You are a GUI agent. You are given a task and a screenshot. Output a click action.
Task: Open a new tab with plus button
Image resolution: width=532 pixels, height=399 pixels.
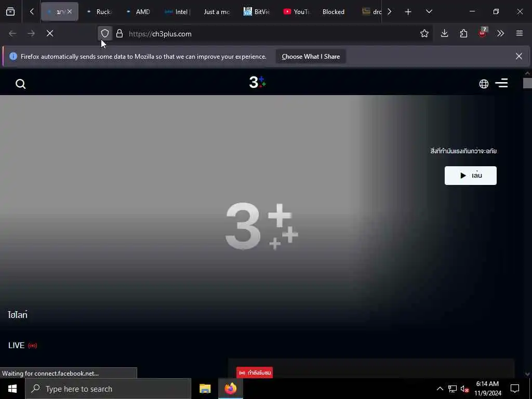click(408, 12)
